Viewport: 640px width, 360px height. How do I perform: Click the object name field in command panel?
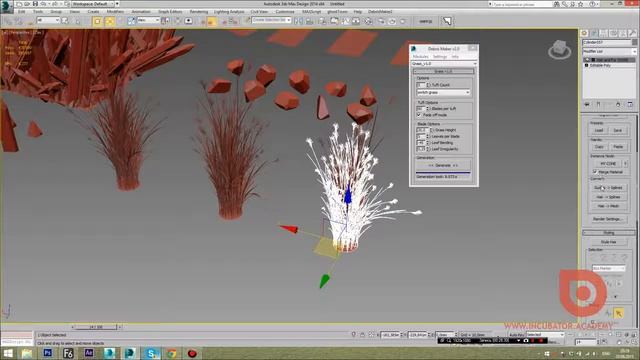[607, 42]
